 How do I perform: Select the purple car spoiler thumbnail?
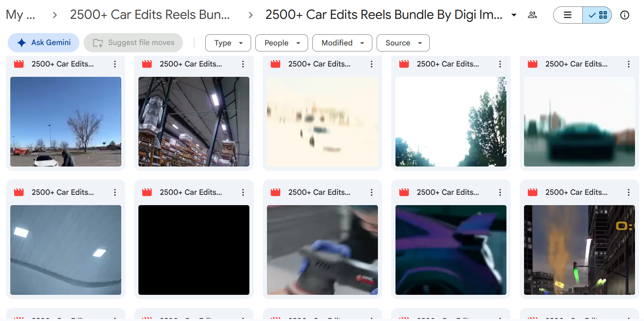451,250
